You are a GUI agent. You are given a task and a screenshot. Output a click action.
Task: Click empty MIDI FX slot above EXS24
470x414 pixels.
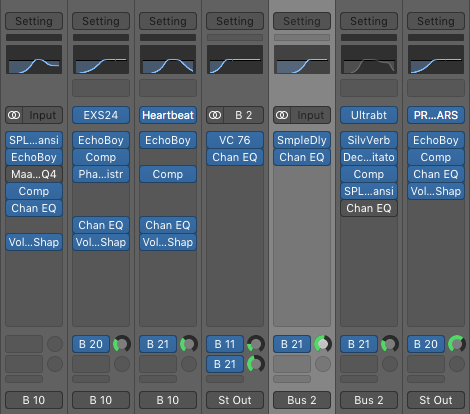[x=101, y=88]
